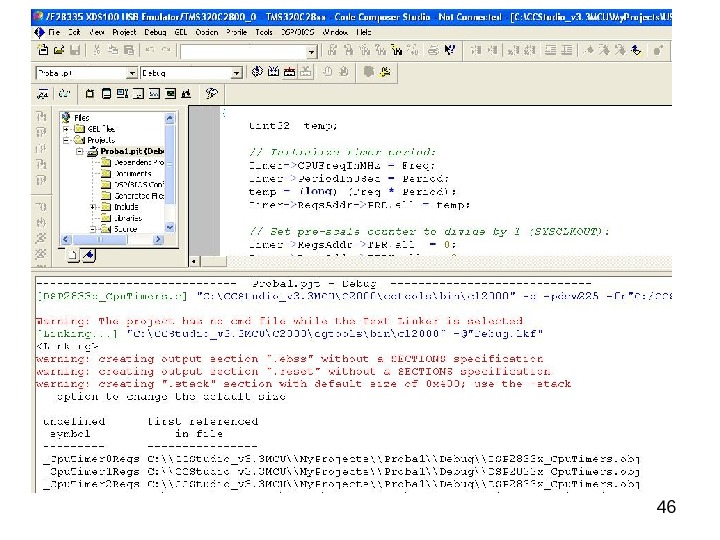Click the Redo toolbar icon
Screen dimensions: 720x540
pos(166,50)
